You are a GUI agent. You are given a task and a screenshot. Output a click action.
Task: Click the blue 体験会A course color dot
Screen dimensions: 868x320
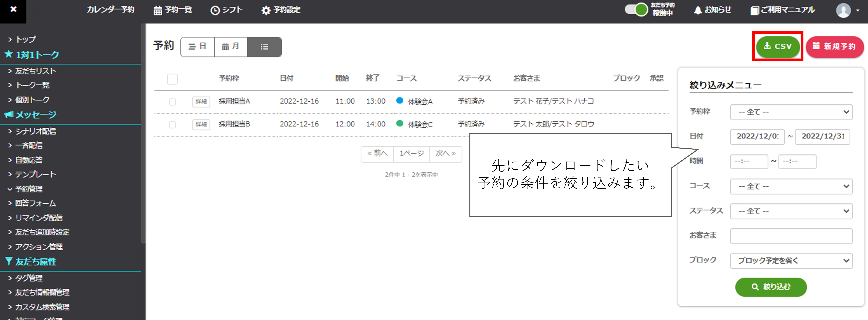click(x=400, y=100)
